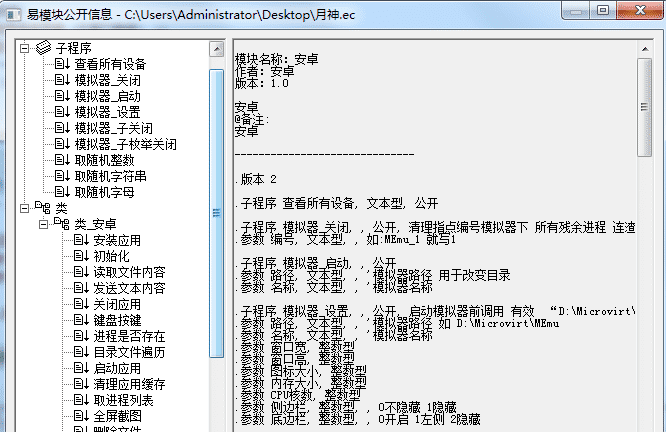Click the icon next to 键盘按键

click(81, 320)
